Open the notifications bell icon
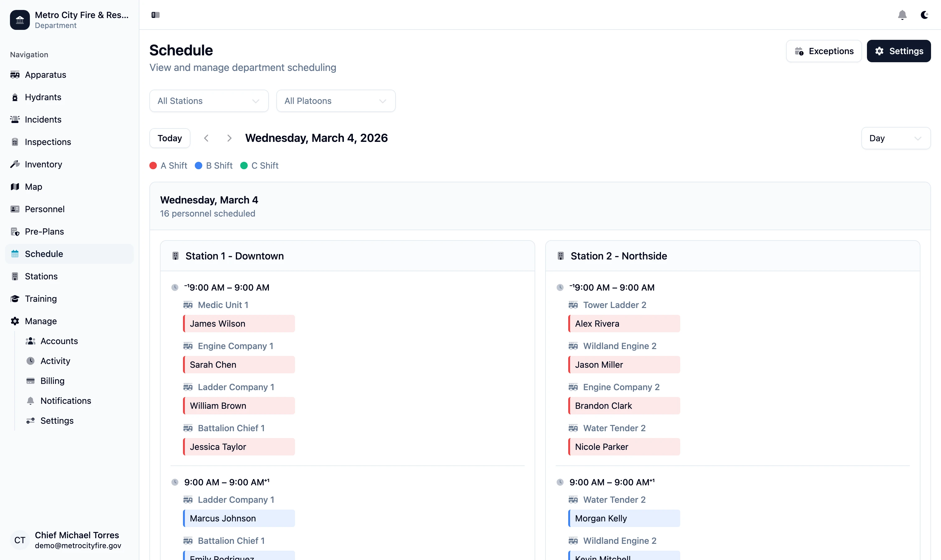Screen dimensions: 941x560 902,15
